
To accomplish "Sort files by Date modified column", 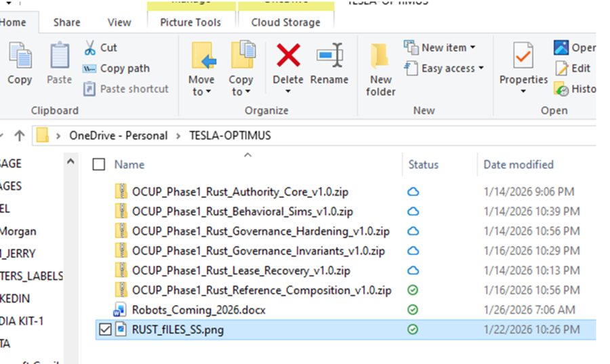I will (x=518, y=165).
